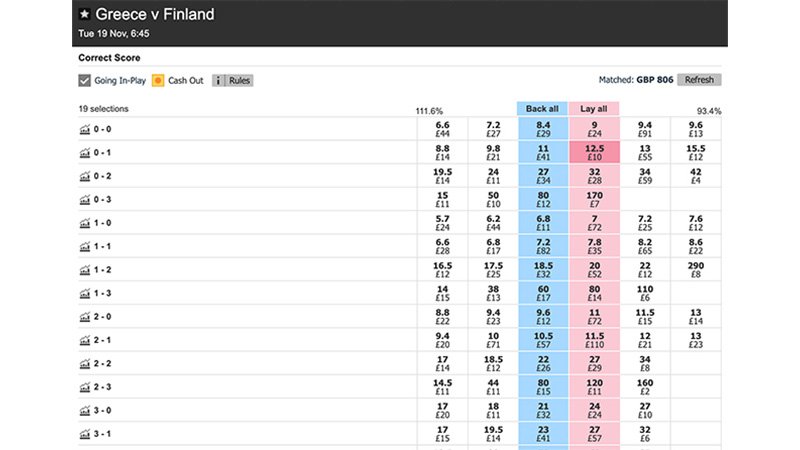The width and height of the screenshot is (800, 450).
Task: Back 1 - 0 at odds 6.8
Action: tap(543, 223)
